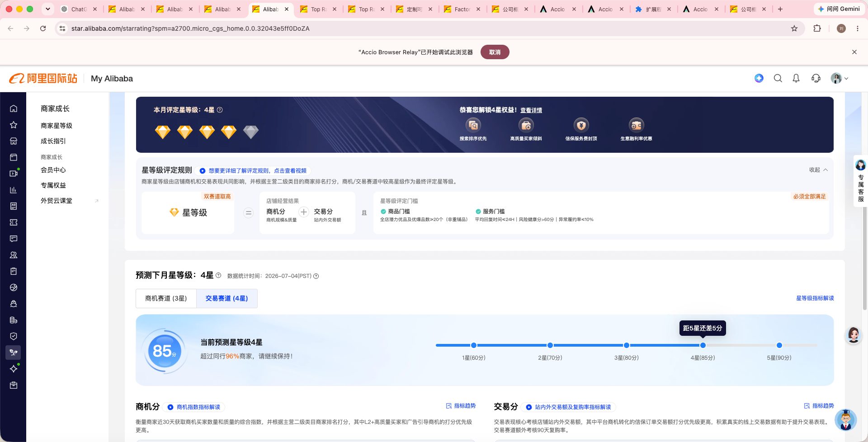Image resolution: width=868 pixels, height=442 pixels.
Task: Click the message chat sidebar icon
Action: 14,239
